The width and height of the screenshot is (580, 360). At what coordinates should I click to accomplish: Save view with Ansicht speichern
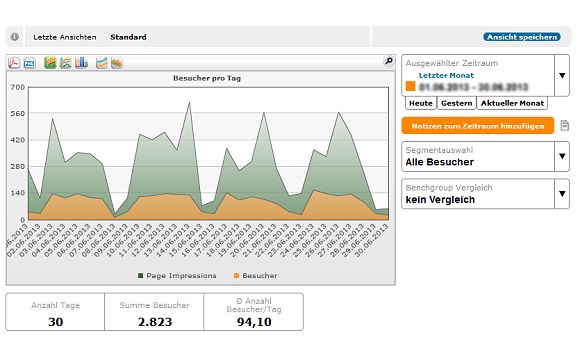click(522, 37)
